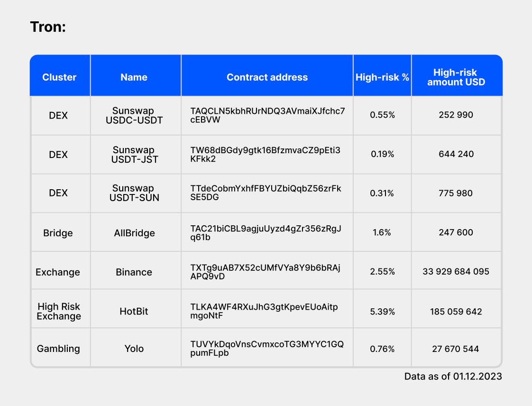
Task: Select the Cluster column header
Action: click(59, 77)
